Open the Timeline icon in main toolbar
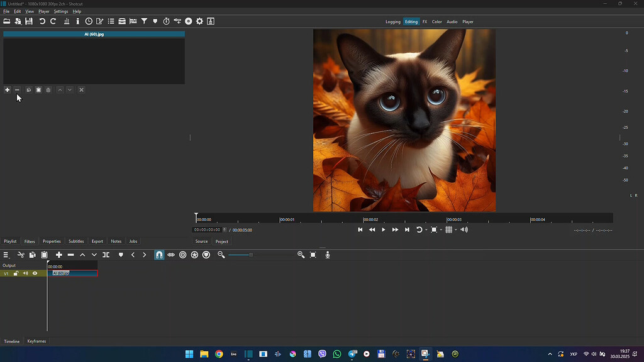The height and width of the screenshot is (362, 644). pos(133,21)
